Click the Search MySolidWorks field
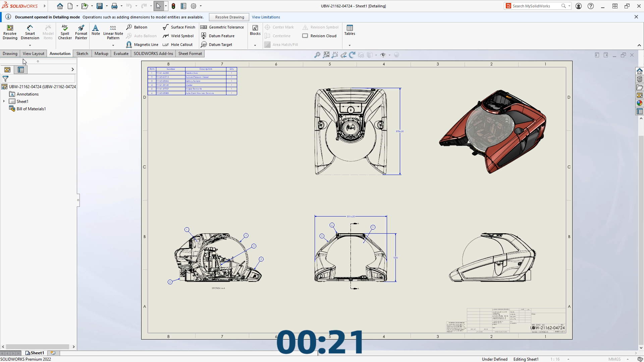 coord(535,6)
